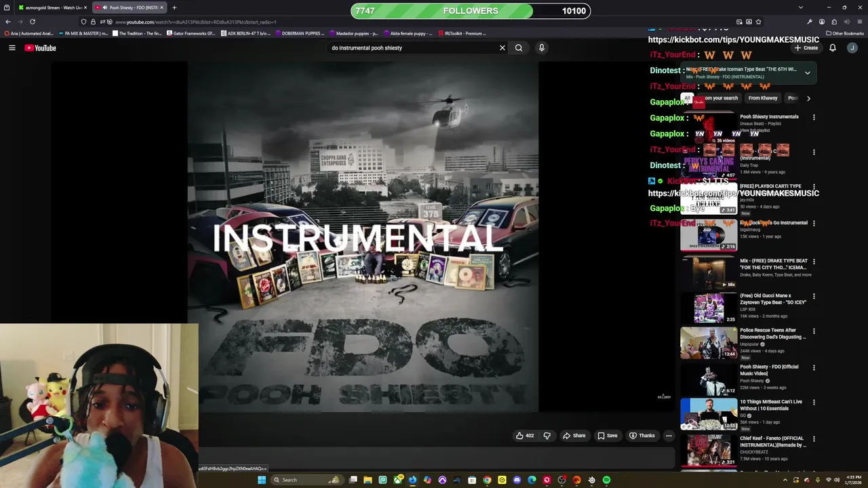This screenshot has width=868, height=488.
Task: Open browser account profile icon
Action: click(822, 22)
